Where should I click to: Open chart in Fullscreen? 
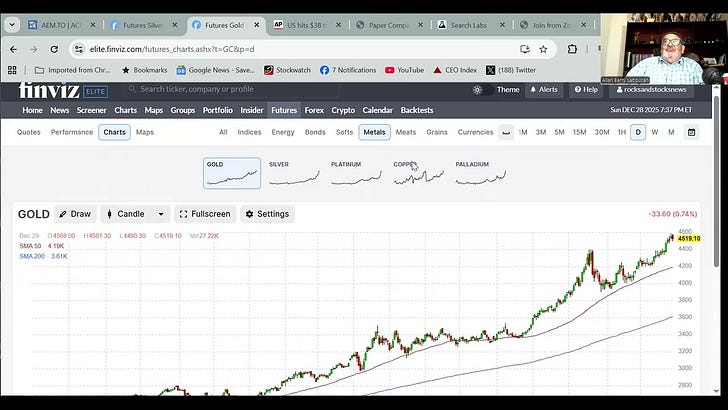tap(205, 214)
